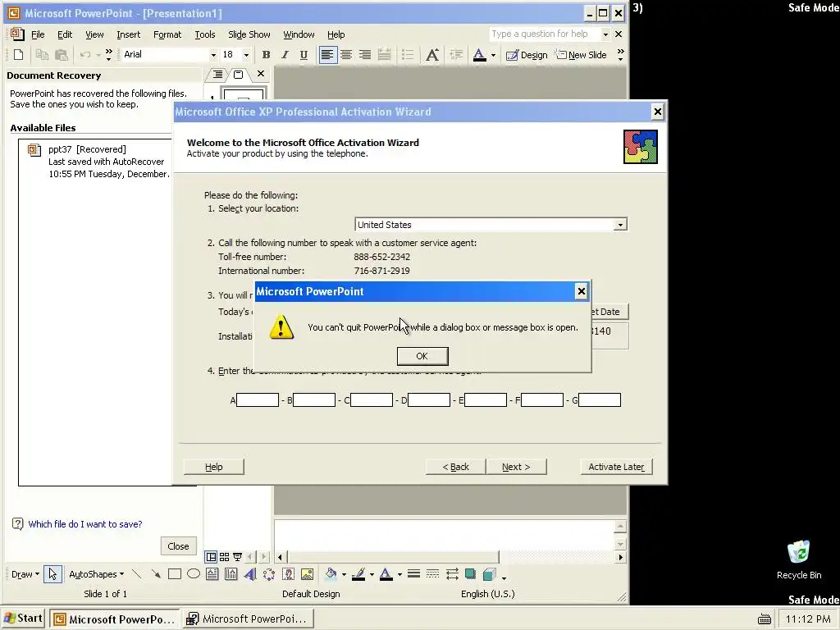Click the confirmation ID field D
The width and height of the screenshot is (840, 630).
click(428, 400)
